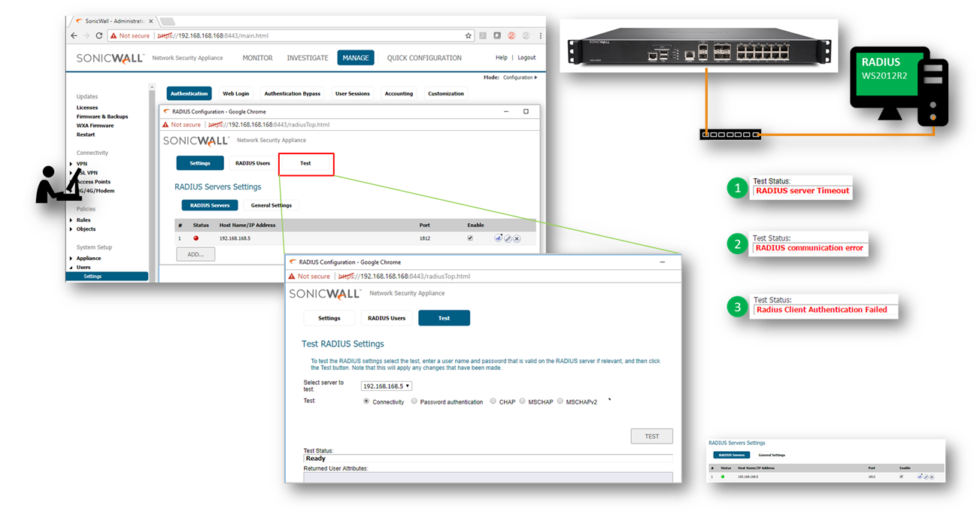Click the red extension icon in Chrome toolbar

[511, 35]
